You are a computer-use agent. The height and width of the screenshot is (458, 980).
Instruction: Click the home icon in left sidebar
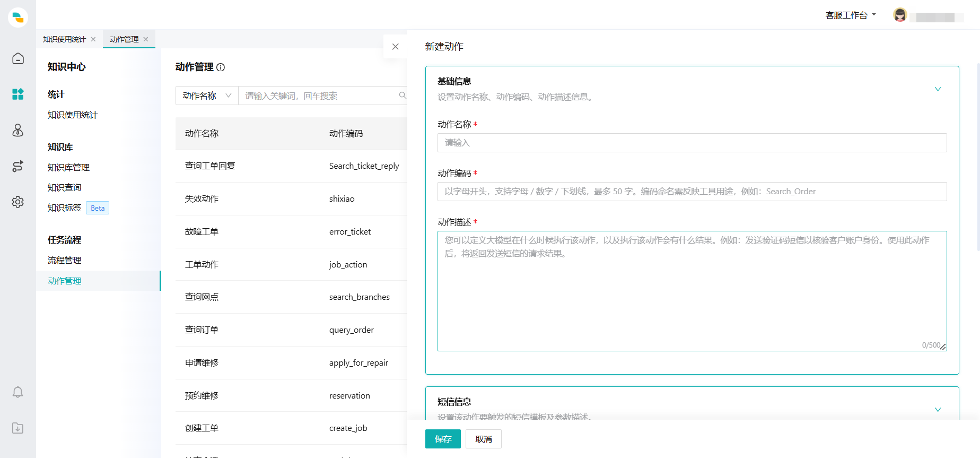coord(18,58)
